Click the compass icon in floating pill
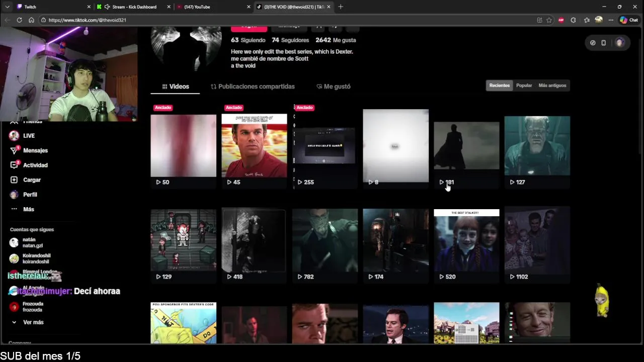This screenshot has width=644, height=362. tap(593, 43)
